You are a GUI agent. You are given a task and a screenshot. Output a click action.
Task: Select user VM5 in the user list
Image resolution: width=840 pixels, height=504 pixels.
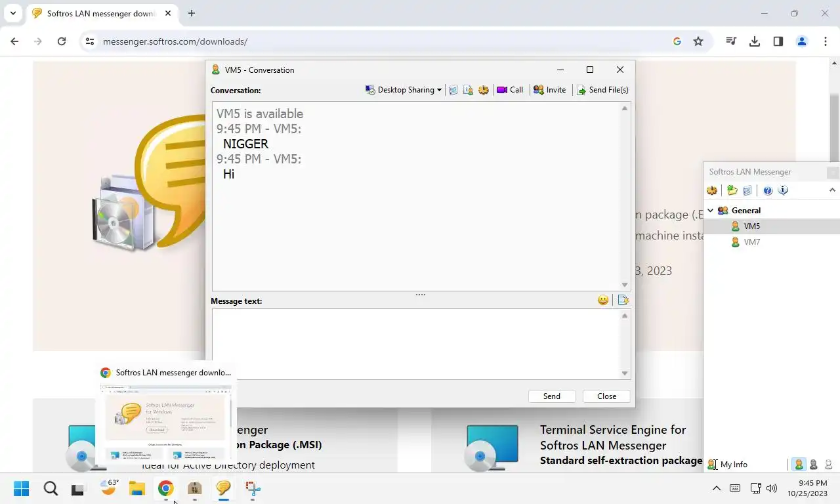click(x=772, y=226)
